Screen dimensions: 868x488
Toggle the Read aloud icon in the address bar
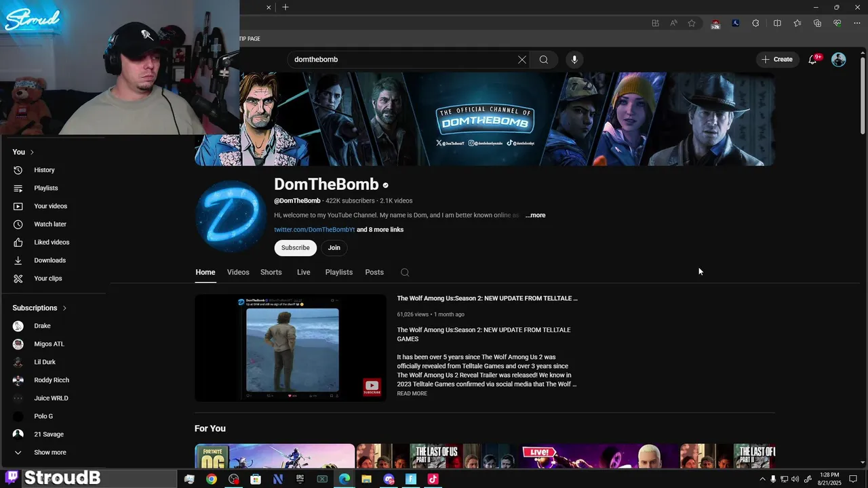(673, 23)
